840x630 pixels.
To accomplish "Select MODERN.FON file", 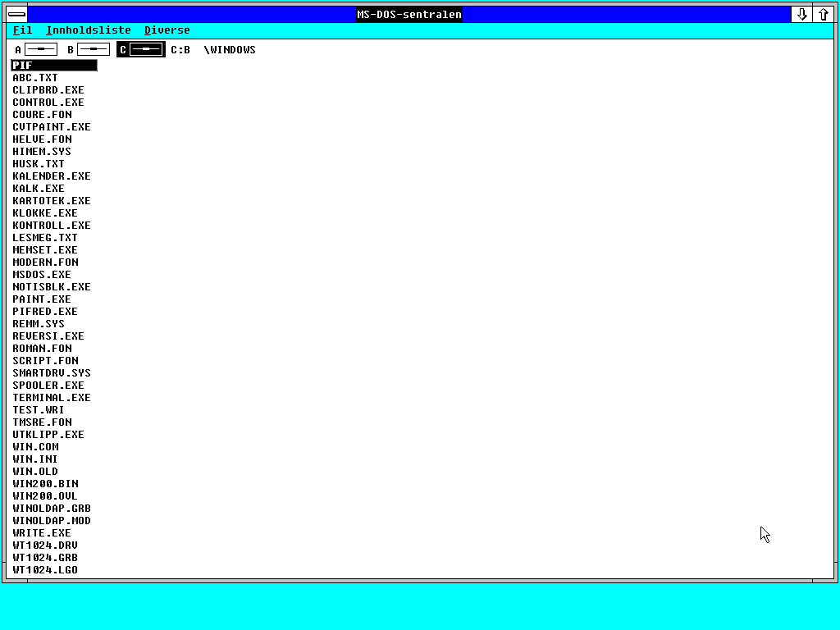I will [45, 262].
